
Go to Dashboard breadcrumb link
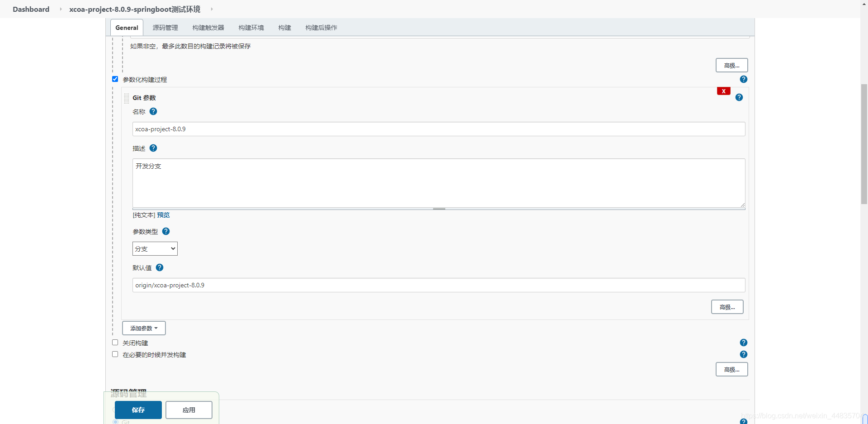point(31,9)
